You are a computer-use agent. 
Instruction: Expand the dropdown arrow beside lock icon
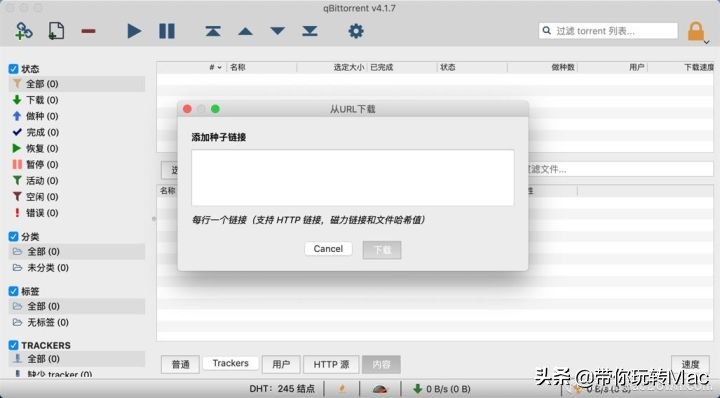click(x=707, y=42)
